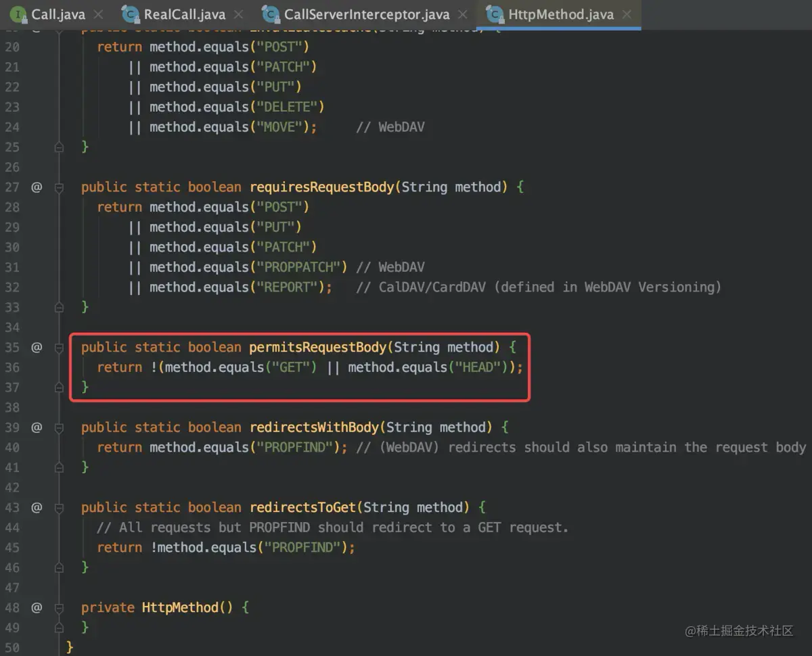Screen dimensions: 812x656
Task: Click the @ gutter icon on line 48
Action: tap(37, 607)
